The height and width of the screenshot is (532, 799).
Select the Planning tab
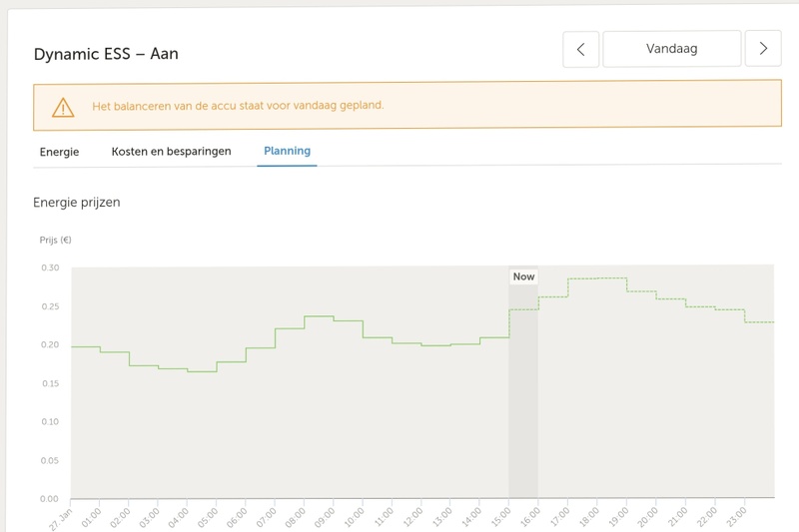coord(287,152)
